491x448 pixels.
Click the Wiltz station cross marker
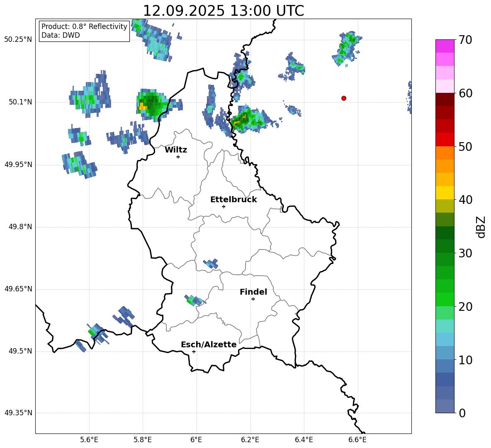pyautogui.click(x=178, y=157)
